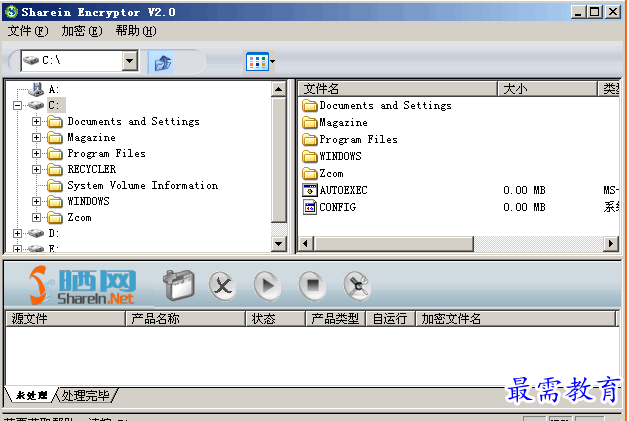Click the 源文件 column header
629x421 pixels.
(x=66, y=319)
